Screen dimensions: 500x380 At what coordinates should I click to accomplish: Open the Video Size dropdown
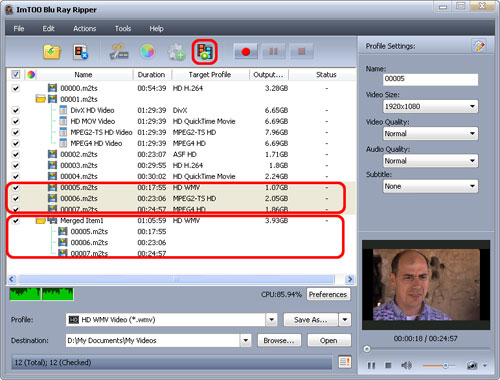tap(430, 107)
